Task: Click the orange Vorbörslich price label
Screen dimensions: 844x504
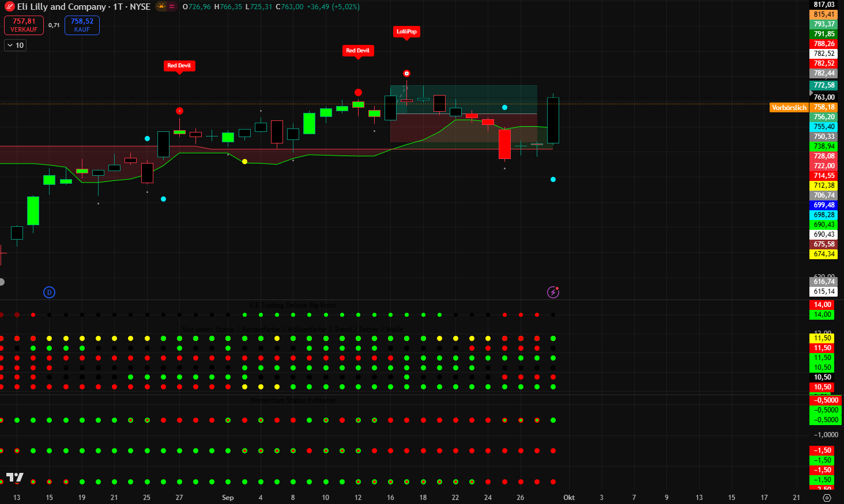Action: 789,108
